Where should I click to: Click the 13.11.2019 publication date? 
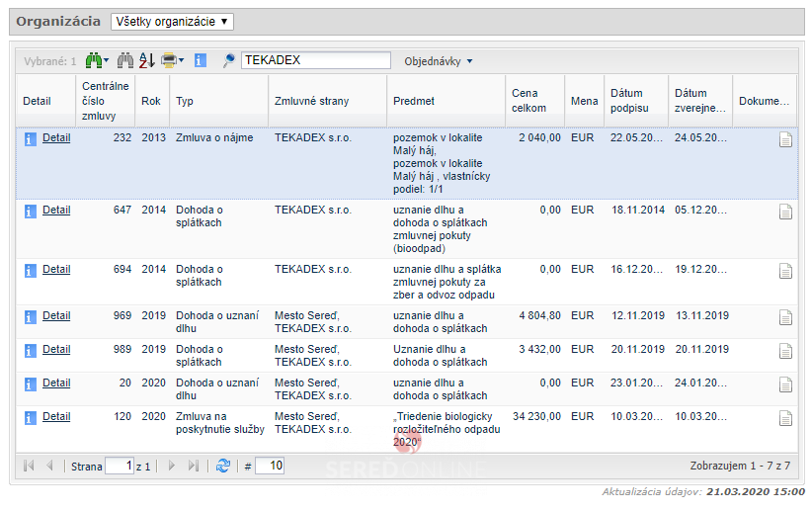[x=702, y=315]
